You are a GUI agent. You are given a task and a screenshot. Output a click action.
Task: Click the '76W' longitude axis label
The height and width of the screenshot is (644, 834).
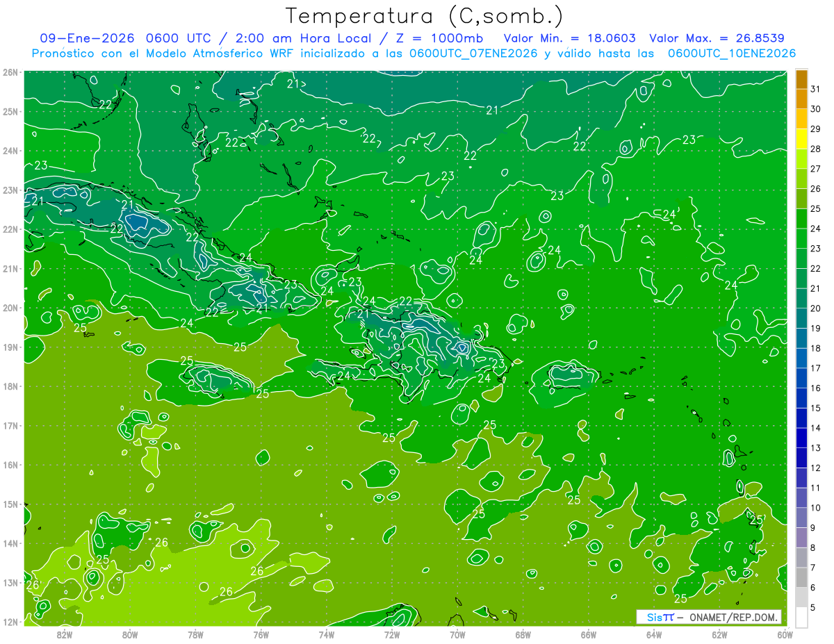(x=261, y=634)
